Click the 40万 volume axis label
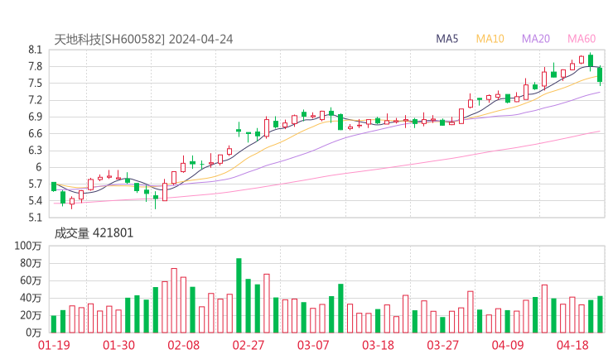This screenshot has height=364, width=613. tap(31, 298)
